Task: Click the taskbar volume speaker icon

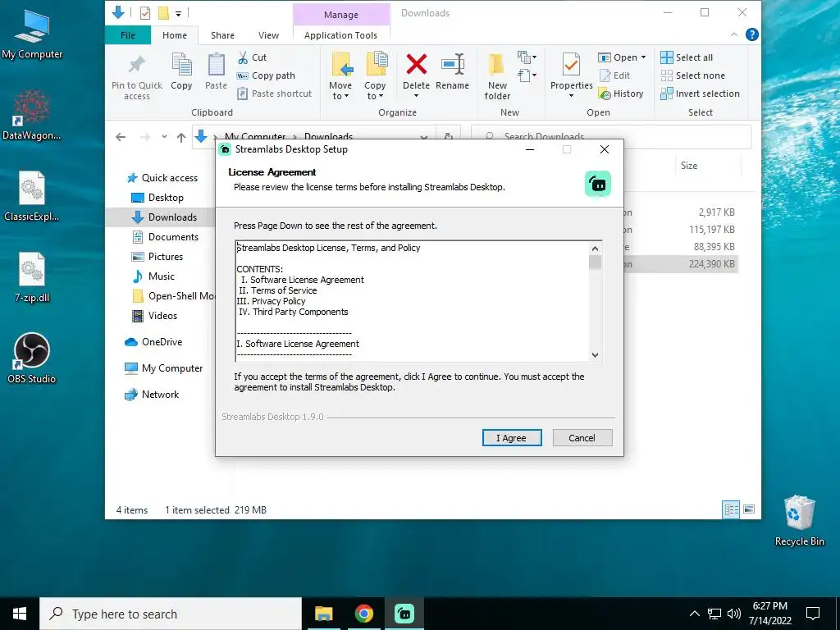Action: 734,614
